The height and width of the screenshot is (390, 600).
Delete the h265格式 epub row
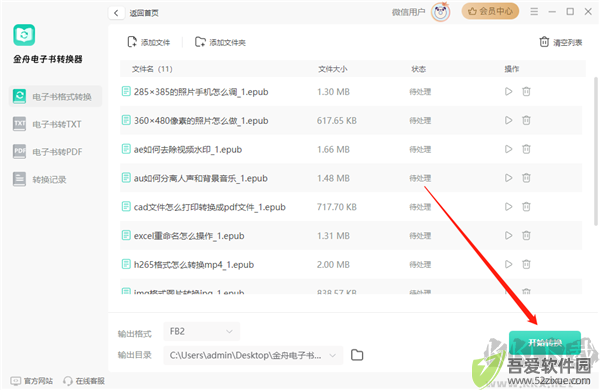point(527,264)
